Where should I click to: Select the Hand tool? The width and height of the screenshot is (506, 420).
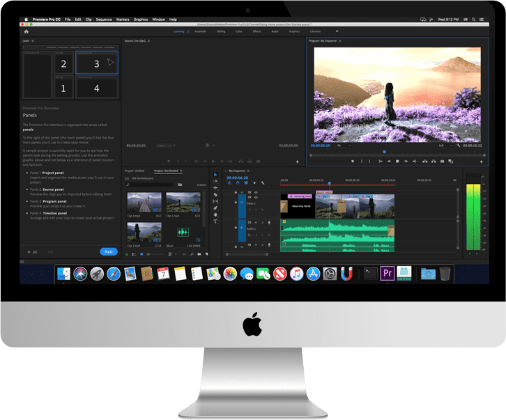[215, 215]
